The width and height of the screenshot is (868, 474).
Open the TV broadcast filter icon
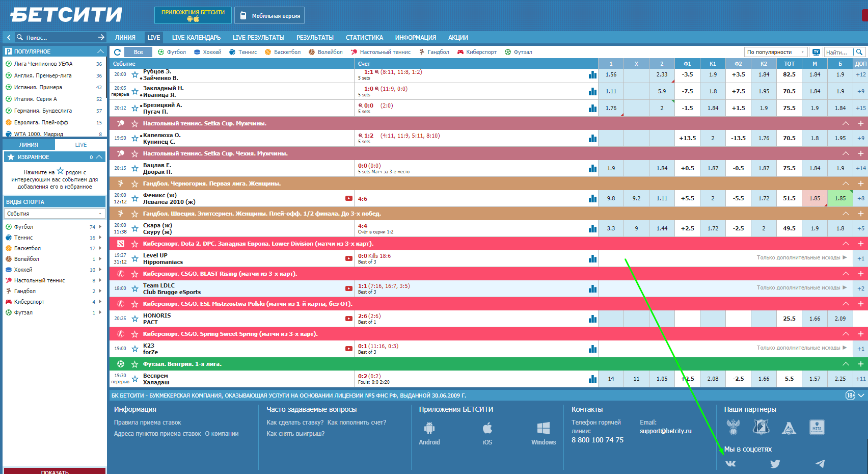point(816,52)
